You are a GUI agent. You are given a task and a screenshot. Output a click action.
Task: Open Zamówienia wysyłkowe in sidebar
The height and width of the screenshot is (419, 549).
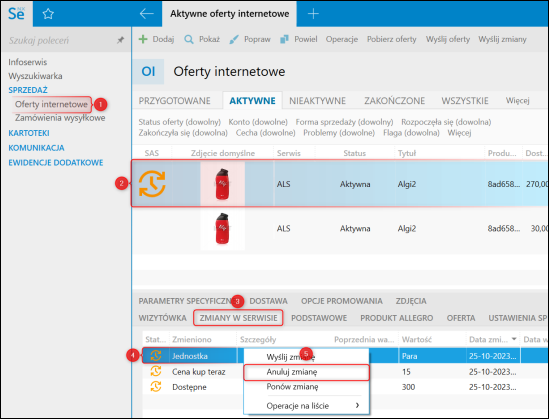coord(60,118)
